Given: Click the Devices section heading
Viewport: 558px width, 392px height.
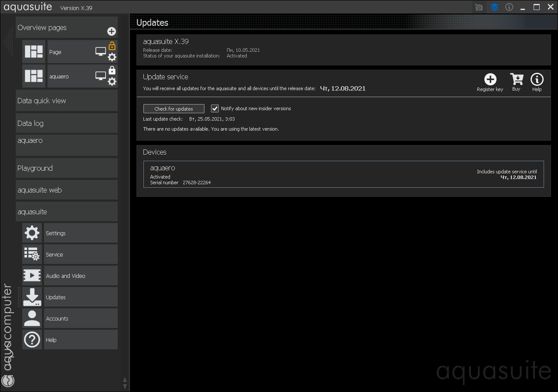Looking at the screenshot, I should 155,152.
